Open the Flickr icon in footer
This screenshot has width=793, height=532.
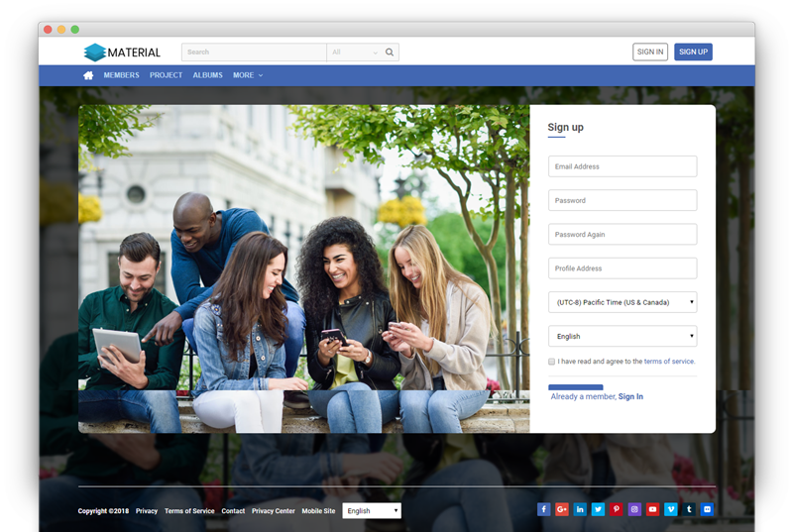(707, 509)
